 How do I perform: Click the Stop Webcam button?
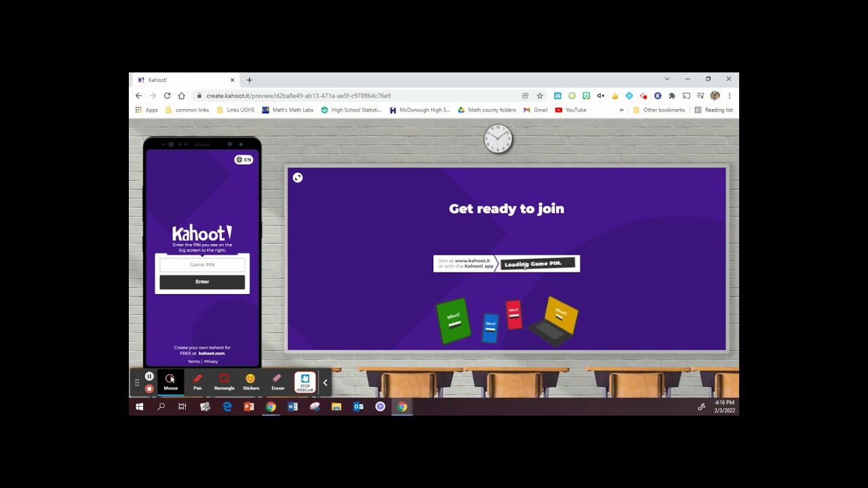coord(305,382)
